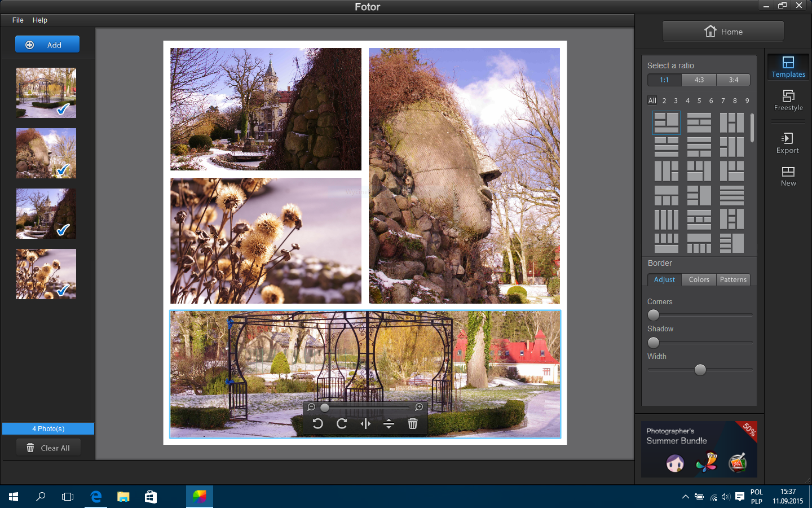Switch to the Patterns border tab
812x508 pixels.
point(733,279)
